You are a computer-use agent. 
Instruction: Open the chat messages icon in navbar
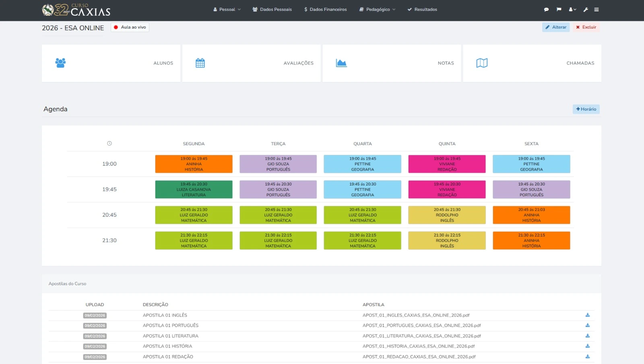pos(546,10)
